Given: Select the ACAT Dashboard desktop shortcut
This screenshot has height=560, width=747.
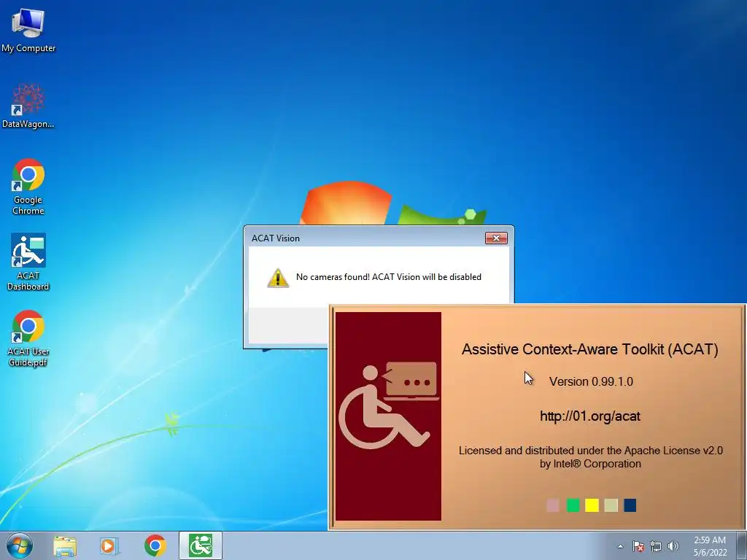Looking at the screenshot, I should tap(28, 262).
